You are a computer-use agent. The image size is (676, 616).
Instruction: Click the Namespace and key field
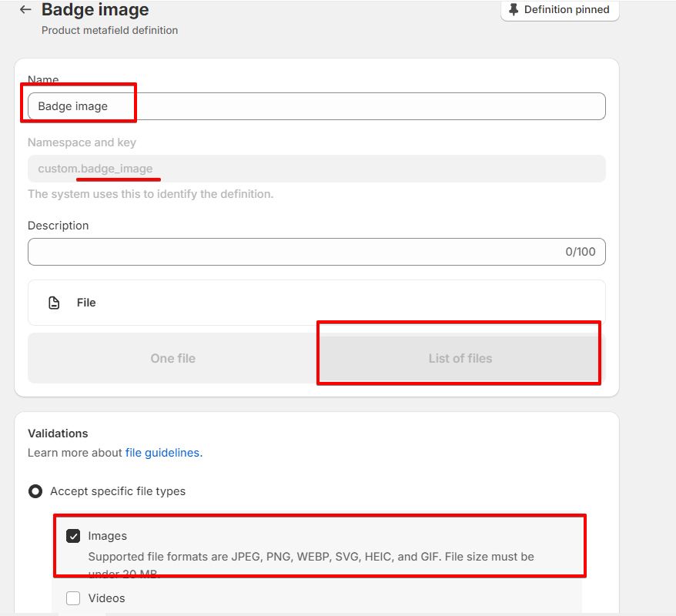point(316,169)
